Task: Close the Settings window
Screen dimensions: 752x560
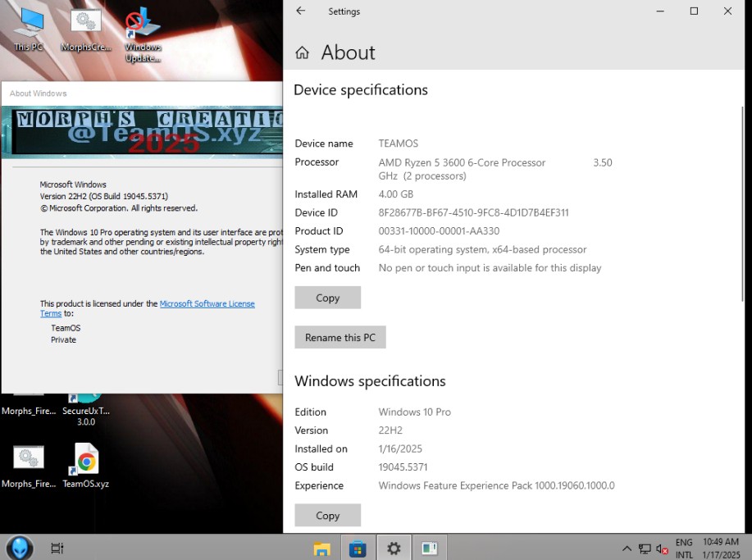Action: [727, 11]
